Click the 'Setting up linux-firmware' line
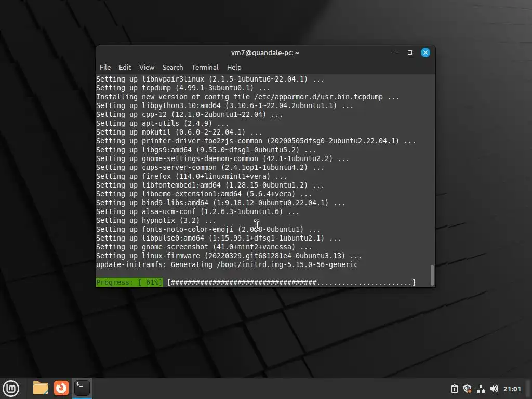Screen dimensions: 532x399 229,256
